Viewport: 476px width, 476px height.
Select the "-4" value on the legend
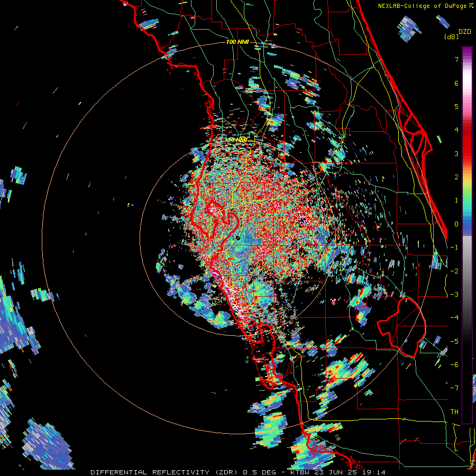[454, 318]
